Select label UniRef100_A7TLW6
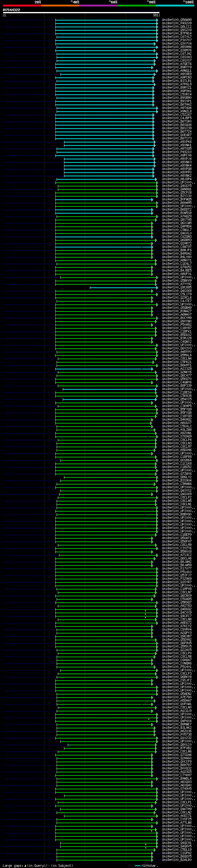The height and width of the screenshot is (868, 197). click(177, 822)
